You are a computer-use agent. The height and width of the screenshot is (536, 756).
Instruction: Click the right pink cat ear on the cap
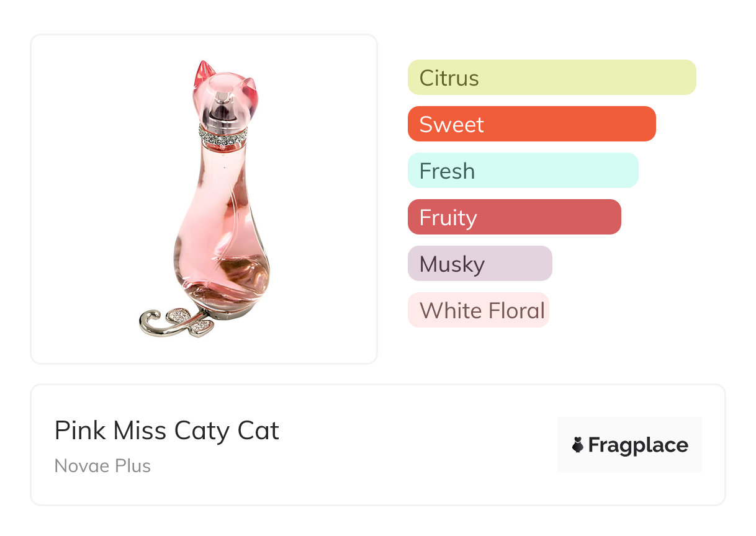[249, 91]
